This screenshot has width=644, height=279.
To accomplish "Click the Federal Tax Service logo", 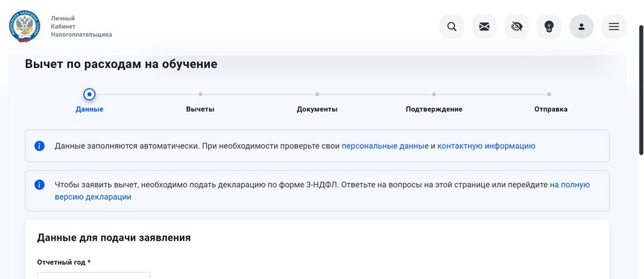I will click(x=25, y=26).
